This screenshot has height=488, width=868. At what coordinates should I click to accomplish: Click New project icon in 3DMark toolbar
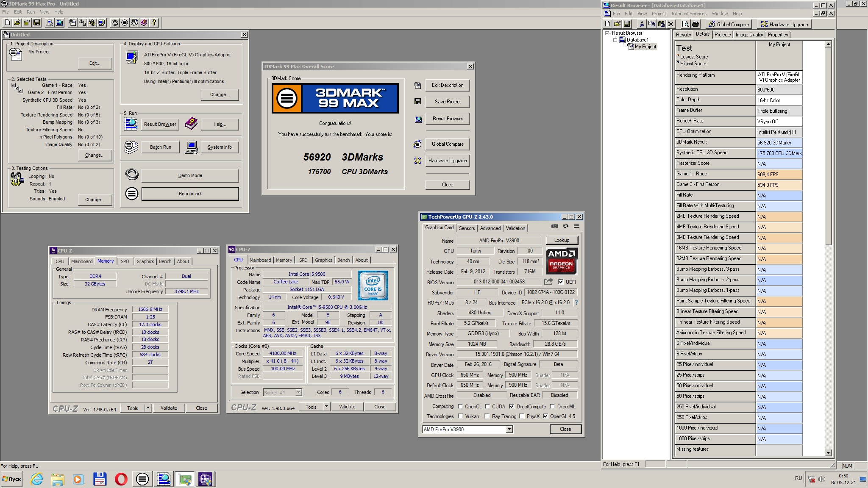click(x=7, y=23)
